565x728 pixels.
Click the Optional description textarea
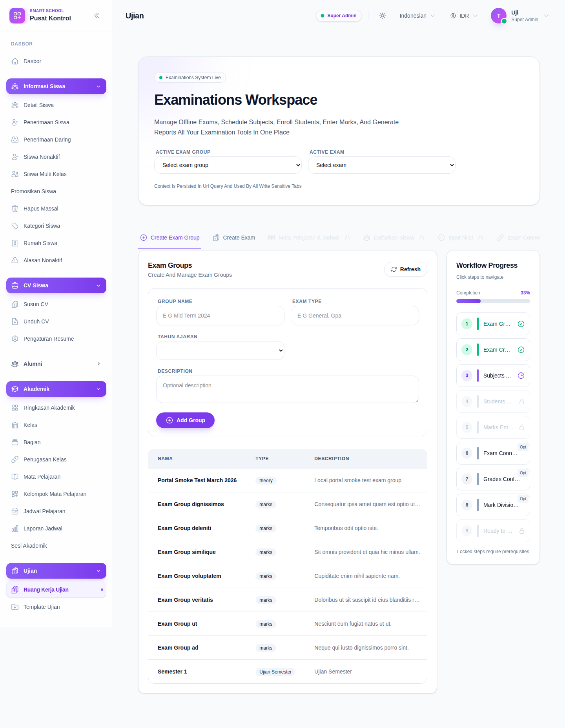click(288, 389)
